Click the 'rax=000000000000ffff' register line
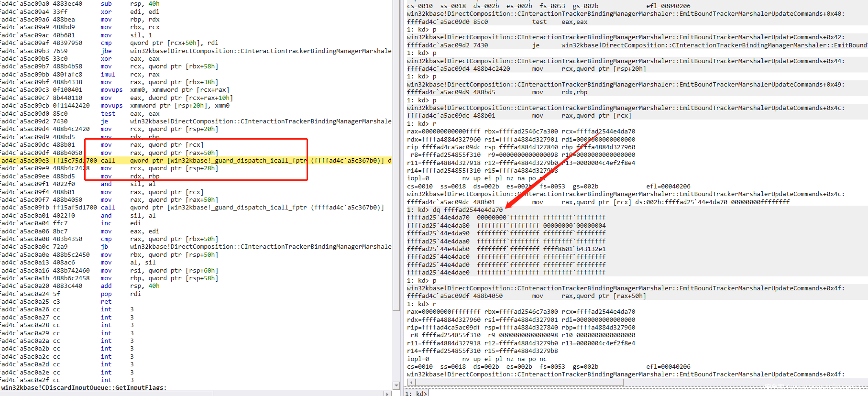 tap(521, 132)
